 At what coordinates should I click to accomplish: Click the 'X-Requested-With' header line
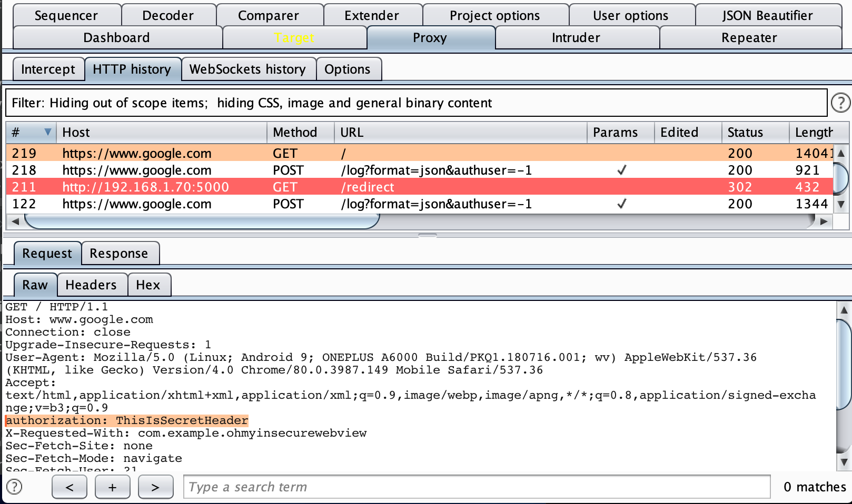coord(186,433)
